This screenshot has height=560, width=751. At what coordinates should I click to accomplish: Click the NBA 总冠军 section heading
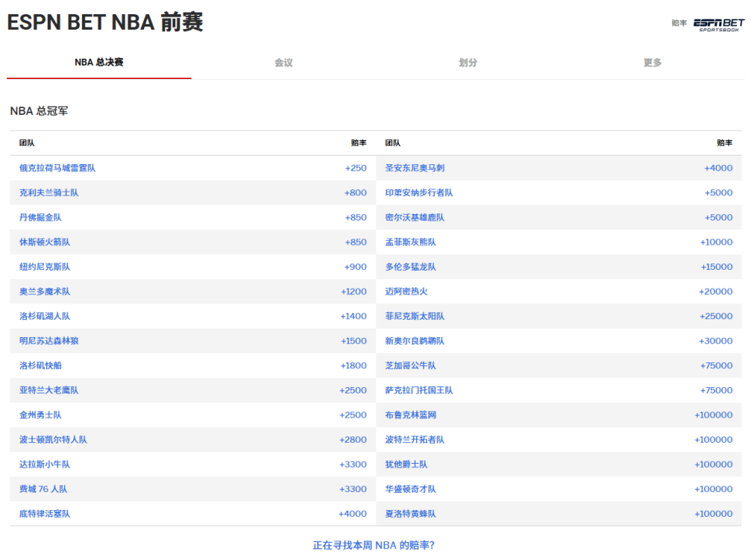[x=39, y=111]
